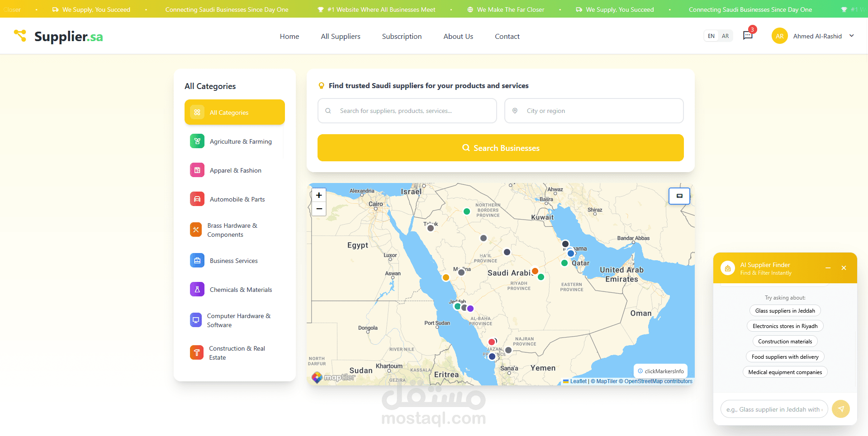
Task: Choose Construction materials suggestion
Action: pos(785,342)
